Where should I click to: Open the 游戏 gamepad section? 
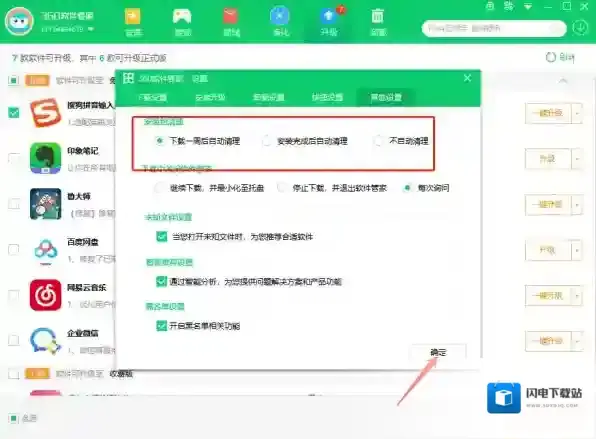tap(182, 22)
